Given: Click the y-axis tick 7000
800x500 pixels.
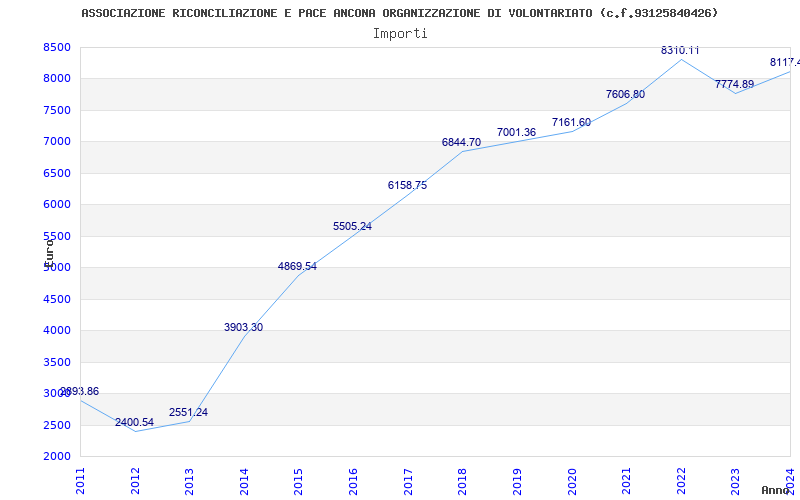Looking at the screenshot, I should coord(57,141).
